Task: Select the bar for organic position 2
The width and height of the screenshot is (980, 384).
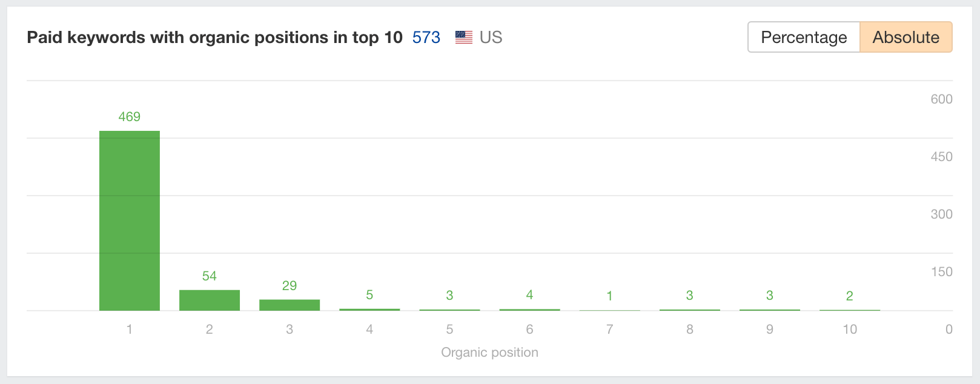Action: [x=210, y=300]
